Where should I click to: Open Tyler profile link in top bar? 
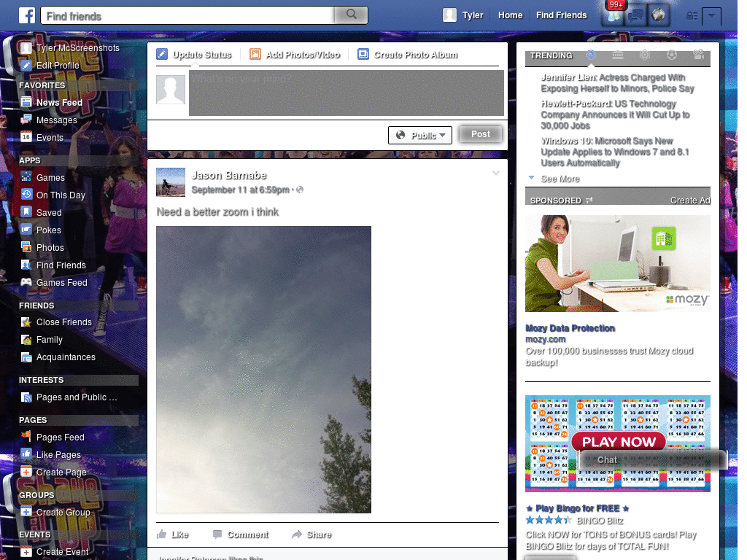click(x=462, y=15)
